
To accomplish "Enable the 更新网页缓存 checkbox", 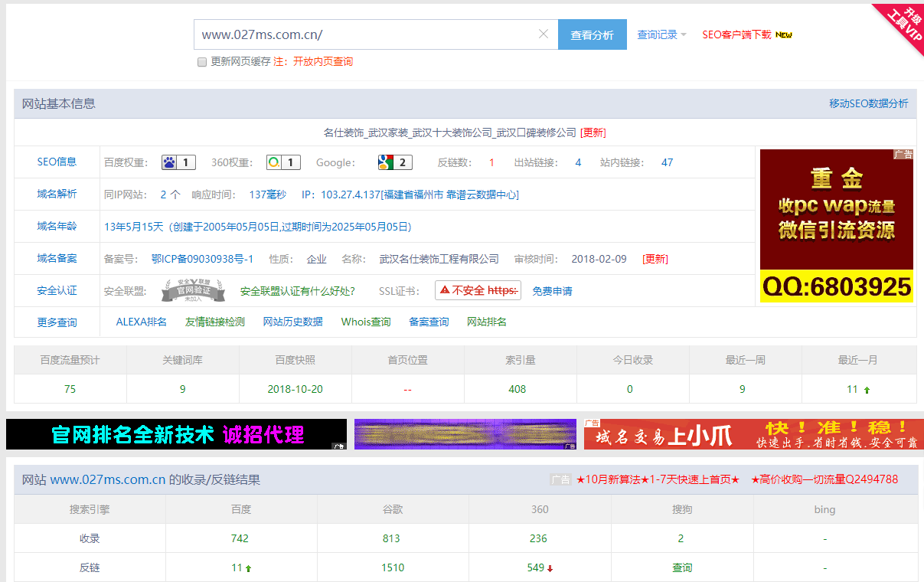I will click(x=202, y=62).
